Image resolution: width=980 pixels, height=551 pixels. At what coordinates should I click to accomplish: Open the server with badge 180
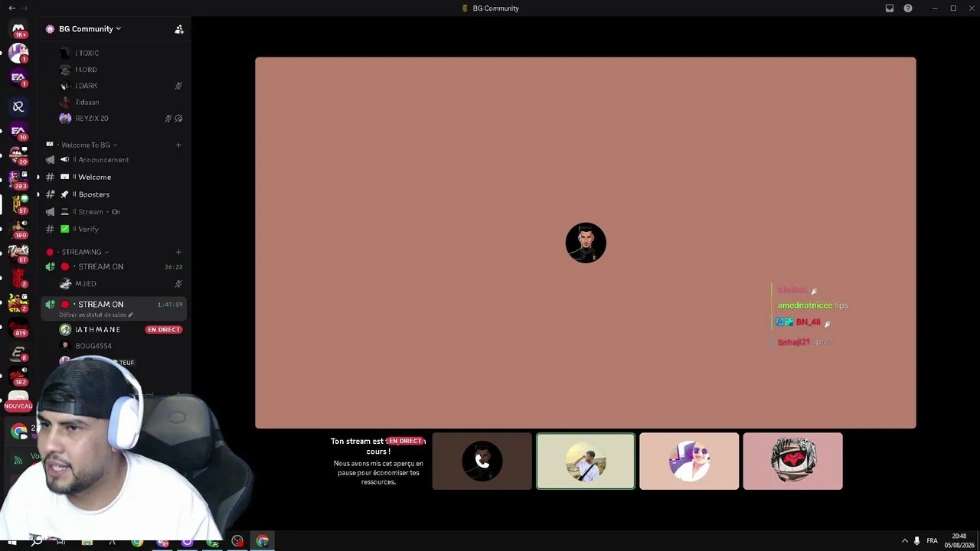click(18, 229)
